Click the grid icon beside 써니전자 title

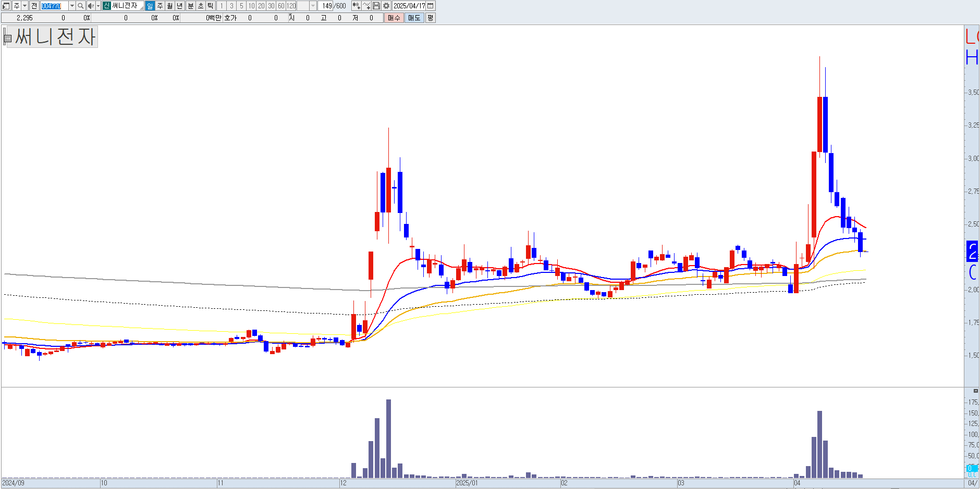tap(8, 39)
